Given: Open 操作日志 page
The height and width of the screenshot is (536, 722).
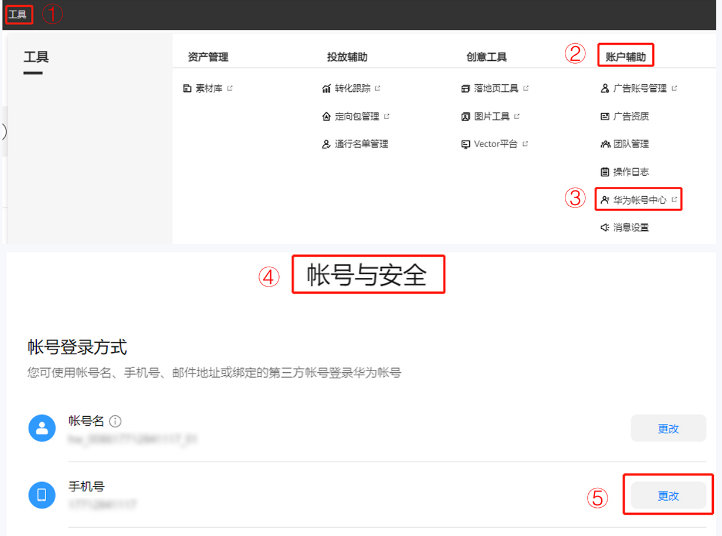Looking at the screenshot, I should [x=631, y=172].
